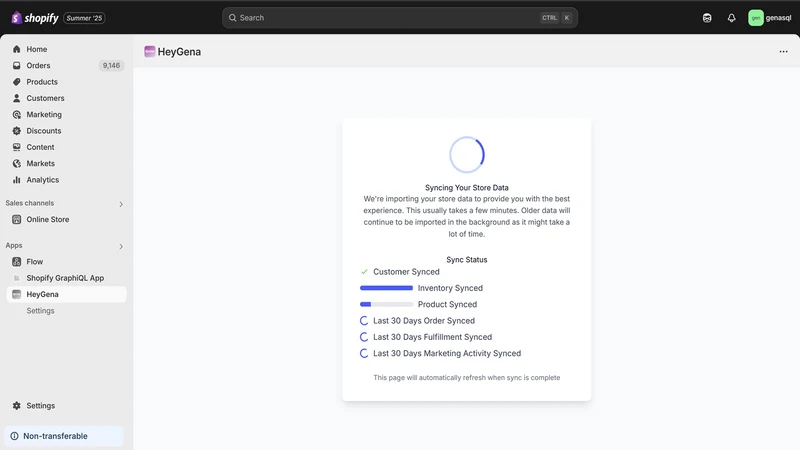This screenshot has height=450, width=800.
Task: Click the search magnifier icon
Action: click(232, 18)
